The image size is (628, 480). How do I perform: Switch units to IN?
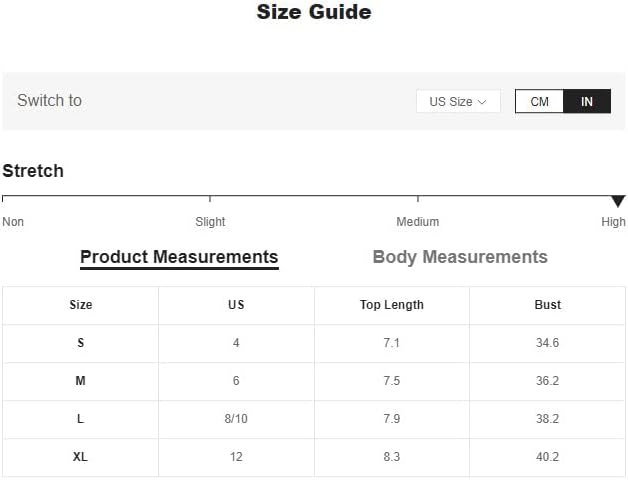click(587, 101)
